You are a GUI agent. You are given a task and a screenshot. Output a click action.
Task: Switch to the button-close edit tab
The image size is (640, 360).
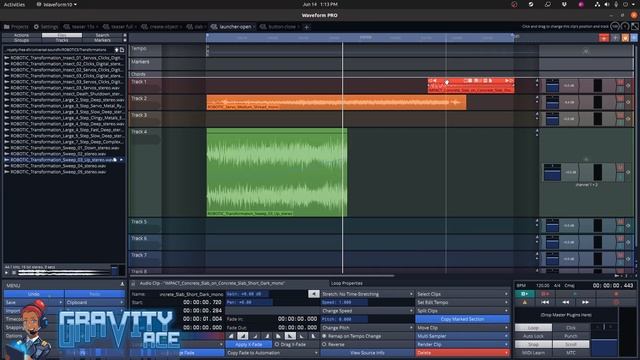click(281, 27)
